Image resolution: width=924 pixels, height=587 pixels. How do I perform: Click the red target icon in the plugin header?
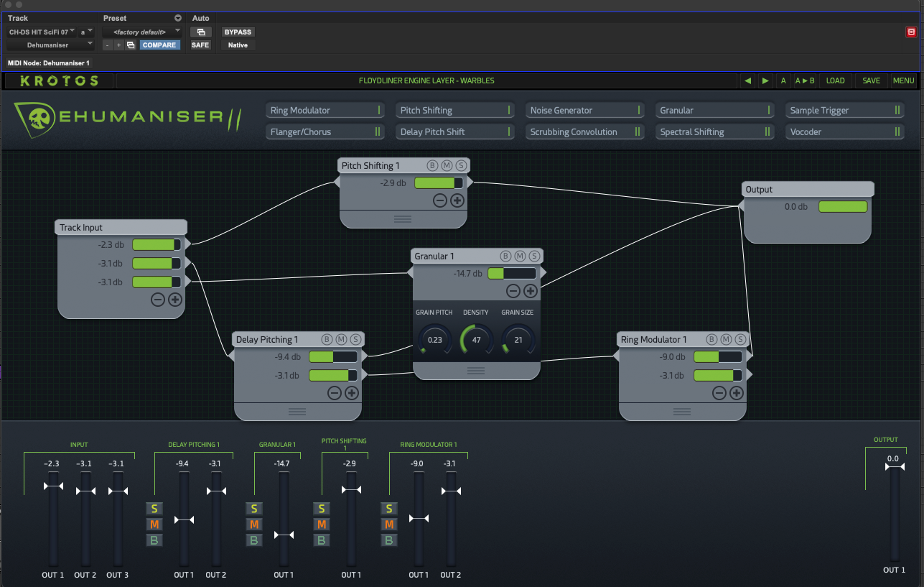pyautogui.click(x=911, y=32)
